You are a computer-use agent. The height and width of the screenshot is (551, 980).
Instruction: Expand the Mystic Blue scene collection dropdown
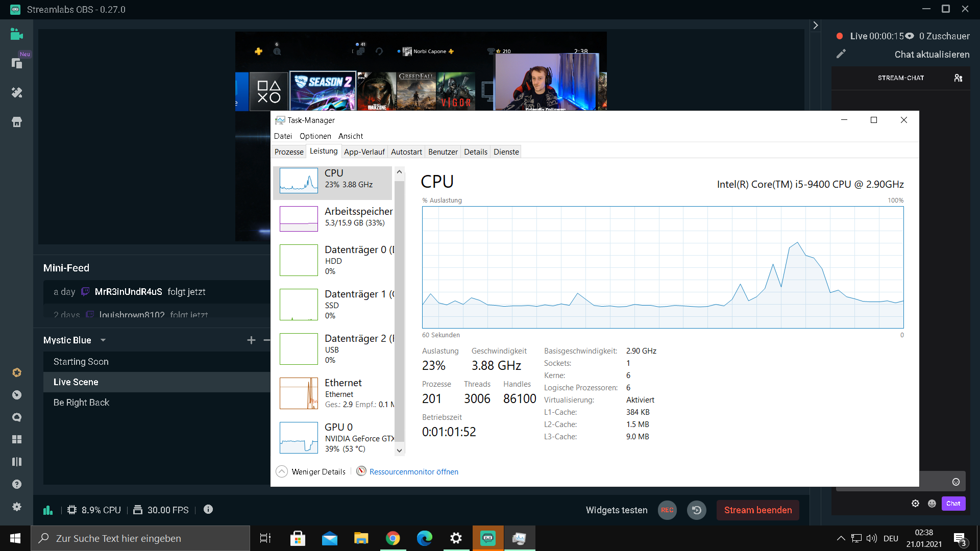pyautogui.click(x=103, y=340)
